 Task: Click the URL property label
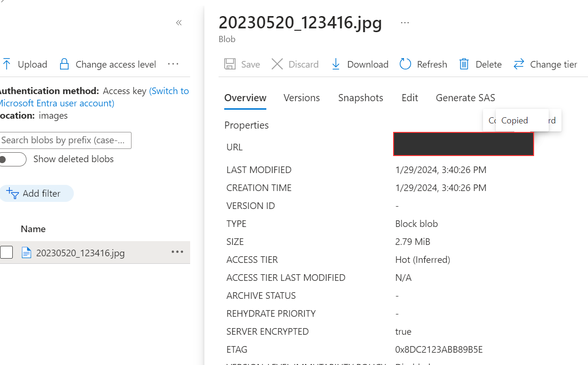[235, 147]
